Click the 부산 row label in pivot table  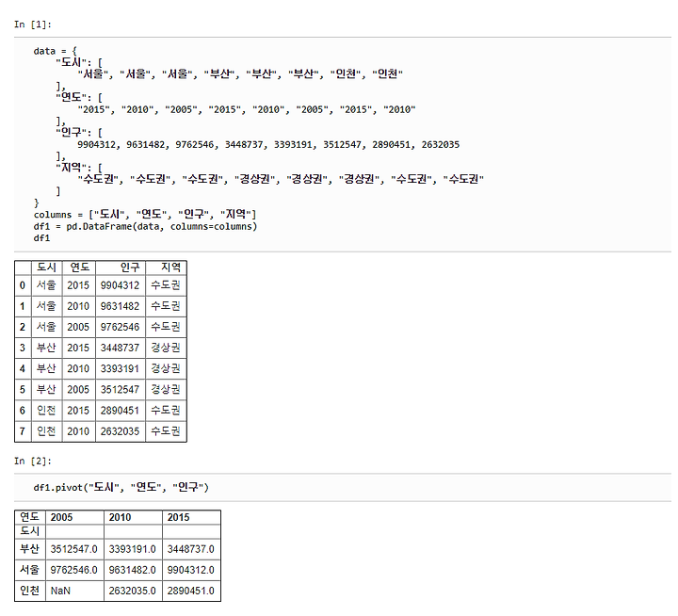[x=30, y=549]
